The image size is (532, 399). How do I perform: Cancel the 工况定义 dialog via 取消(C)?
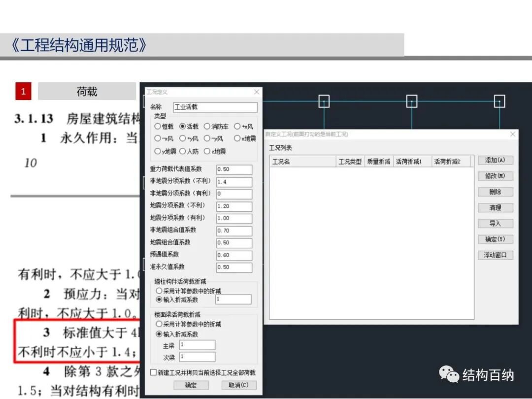click(239, 385)
